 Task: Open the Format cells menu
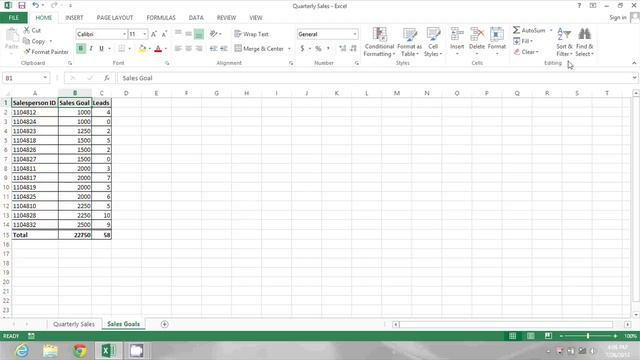point(497,41)
